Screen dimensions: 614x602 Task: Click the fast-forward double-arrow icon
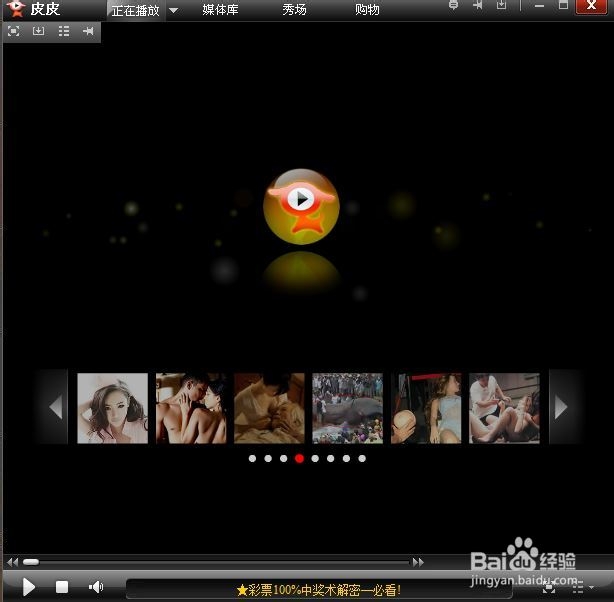pyautogui.click(x=419, y=562)
